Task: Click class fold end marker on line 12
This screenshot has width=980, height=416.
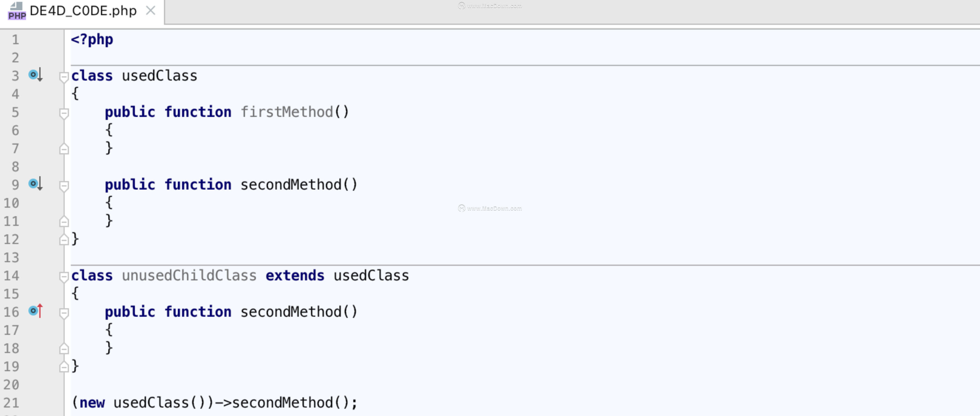Action: click(x=64, y=239)
